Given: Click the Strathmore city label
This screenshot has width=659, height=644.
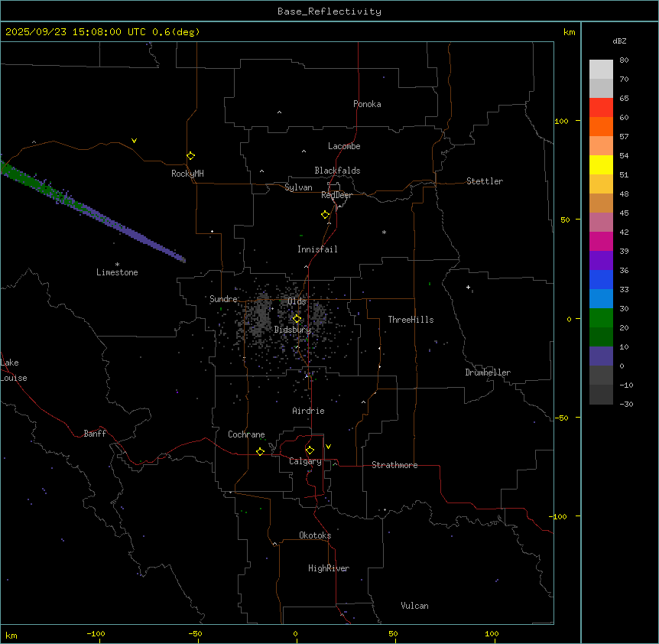Looking at the screenshot, I should pos(394,465).
